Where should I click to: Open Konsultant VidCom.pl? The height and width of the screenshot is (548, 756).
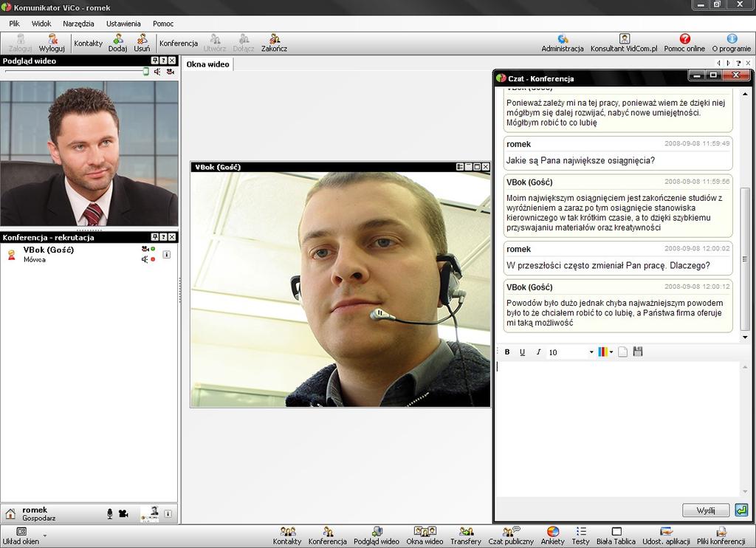624,43
